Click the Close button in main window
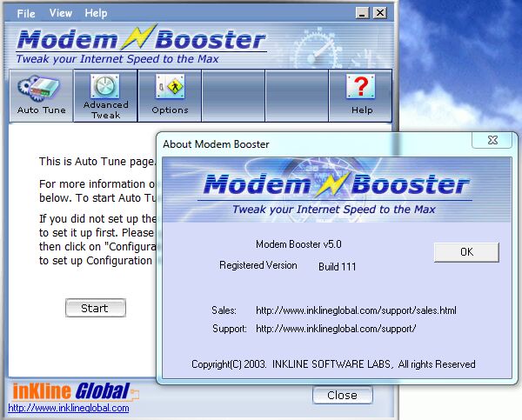522x420 pixels. pos(343,395)
